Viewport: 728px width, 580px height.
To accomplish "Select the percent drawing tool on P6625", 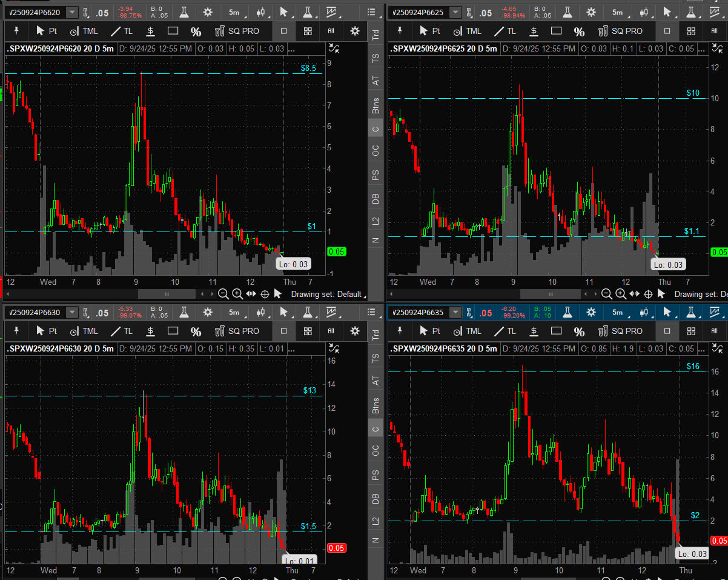I will (x=580, y=31).
